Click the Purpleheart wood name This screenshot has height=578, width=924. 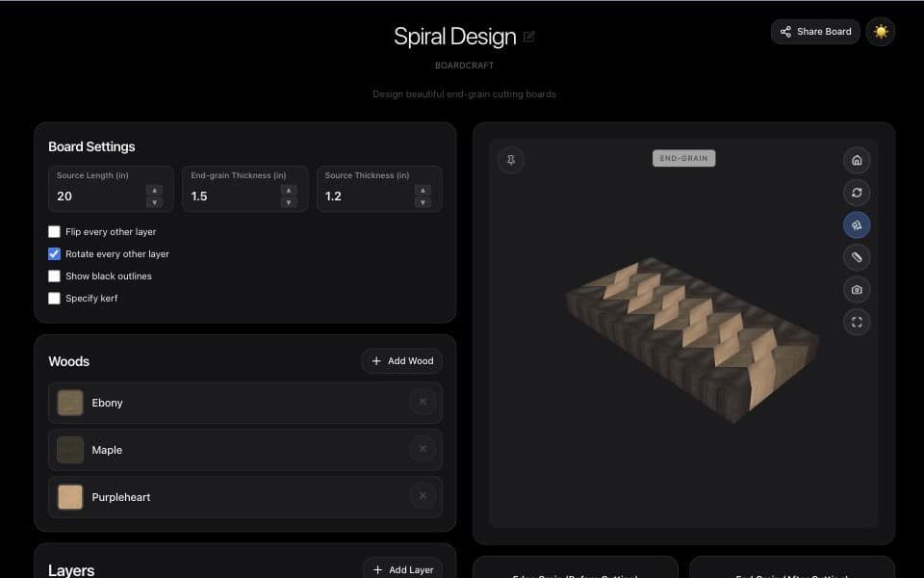121,497
